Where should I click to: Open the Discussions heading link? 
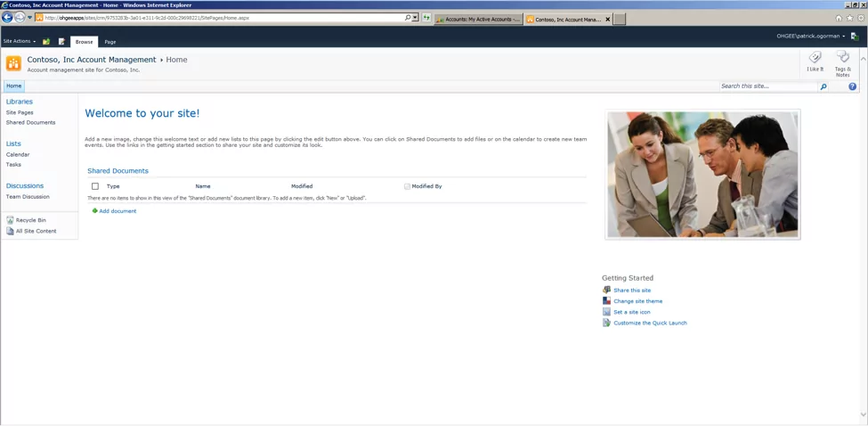24,185
